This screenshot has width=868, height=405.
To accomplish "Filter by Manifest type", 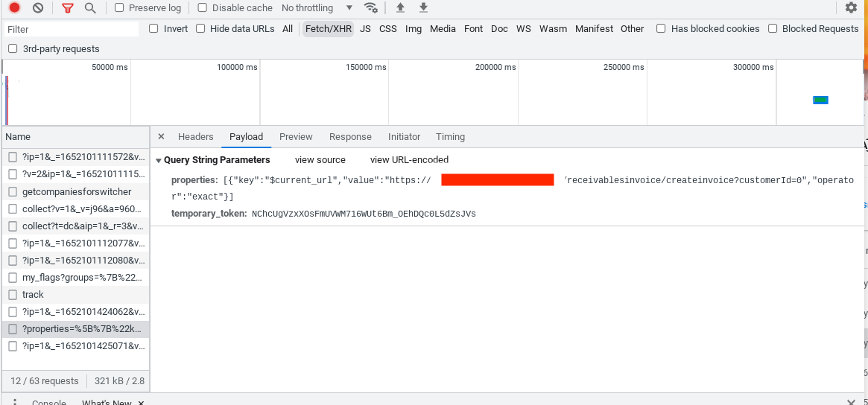I will coord(594,29).
